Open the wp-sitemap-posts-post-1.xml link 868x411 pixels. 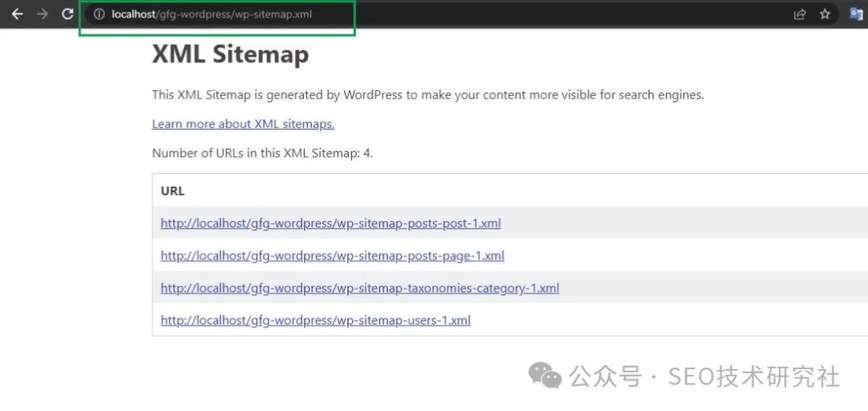pyautogui.click(x=330, y=224)
